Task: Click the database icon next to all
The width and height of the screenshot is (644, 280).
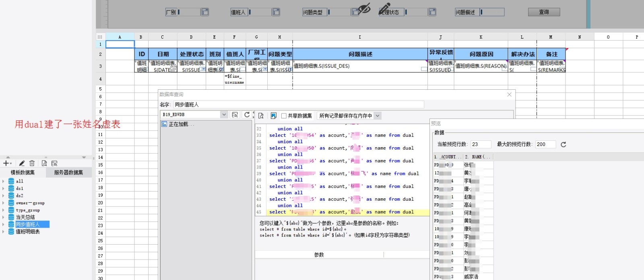Action: (x=11, y=181)
